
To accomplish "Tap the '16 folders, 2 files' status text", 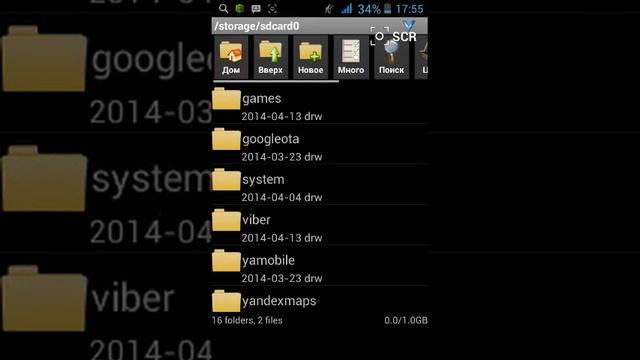I will point(247,320).
